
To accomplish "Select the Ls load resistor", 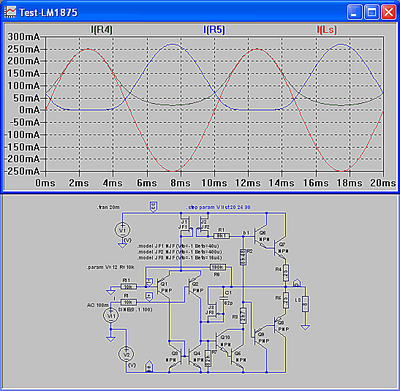I will [x=305, y=304].
